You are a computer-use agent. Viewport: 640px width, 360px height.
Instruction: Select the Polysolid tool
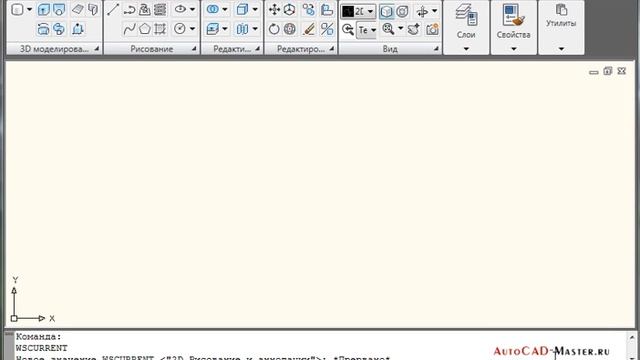[x=93, y=9]
